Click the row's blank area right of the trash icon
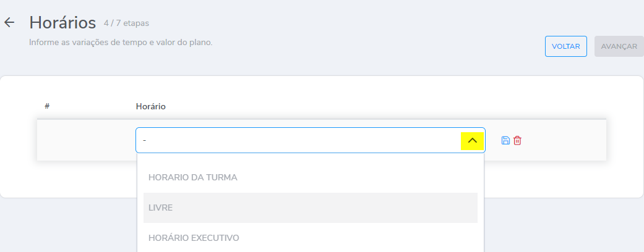Viewport: 644px width, 252px height. coord(563,140)
